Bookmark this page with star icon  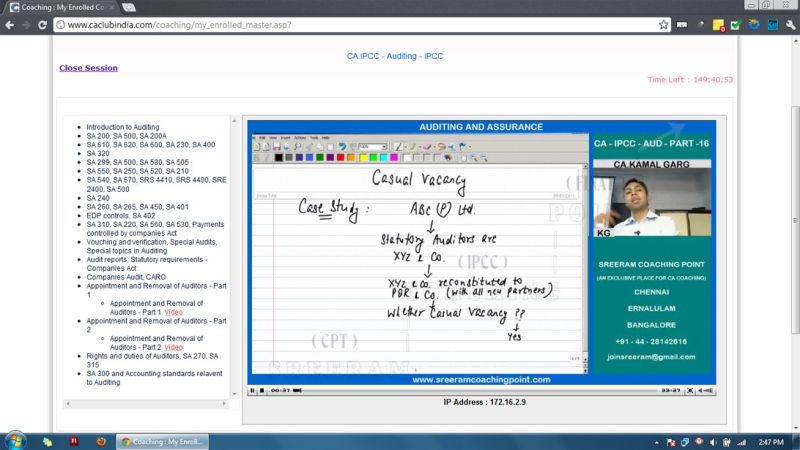pos(664,24)
